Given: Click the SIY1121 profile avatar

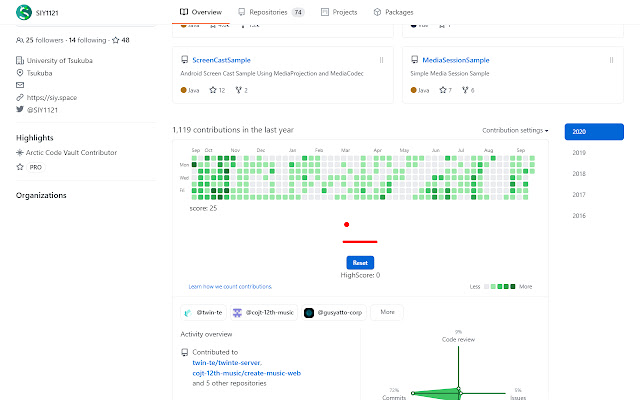Looking at the screenshot, I should (x=24, y=12).
